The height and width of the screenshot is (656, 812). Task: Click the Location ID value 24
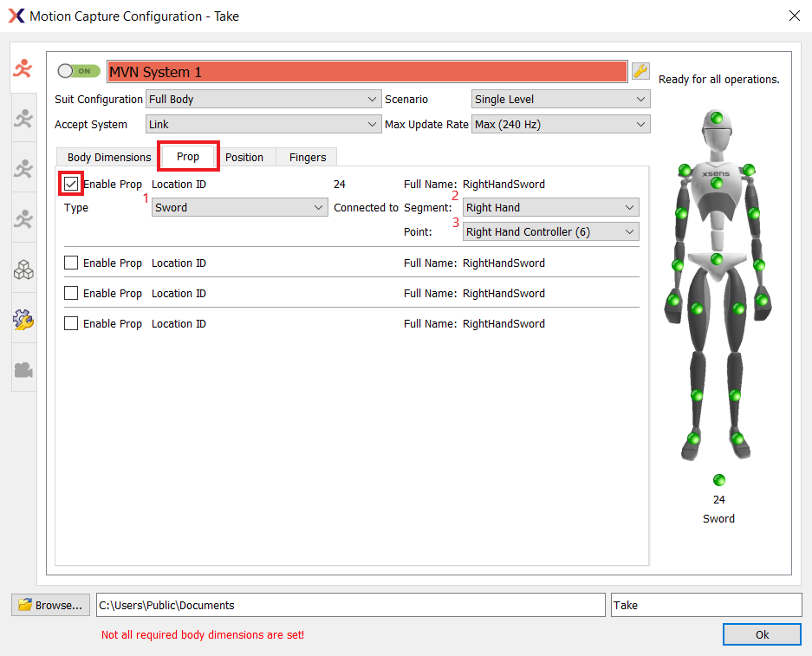pos(340,185)
